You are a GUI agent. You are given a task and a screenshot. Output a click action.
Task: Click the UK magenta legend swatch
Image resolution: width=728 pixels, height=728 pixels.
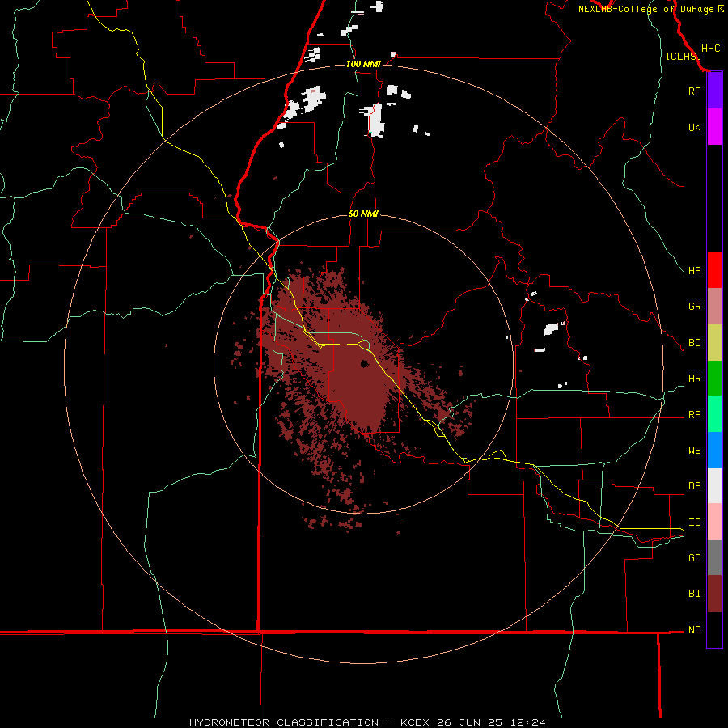[714, 127]
